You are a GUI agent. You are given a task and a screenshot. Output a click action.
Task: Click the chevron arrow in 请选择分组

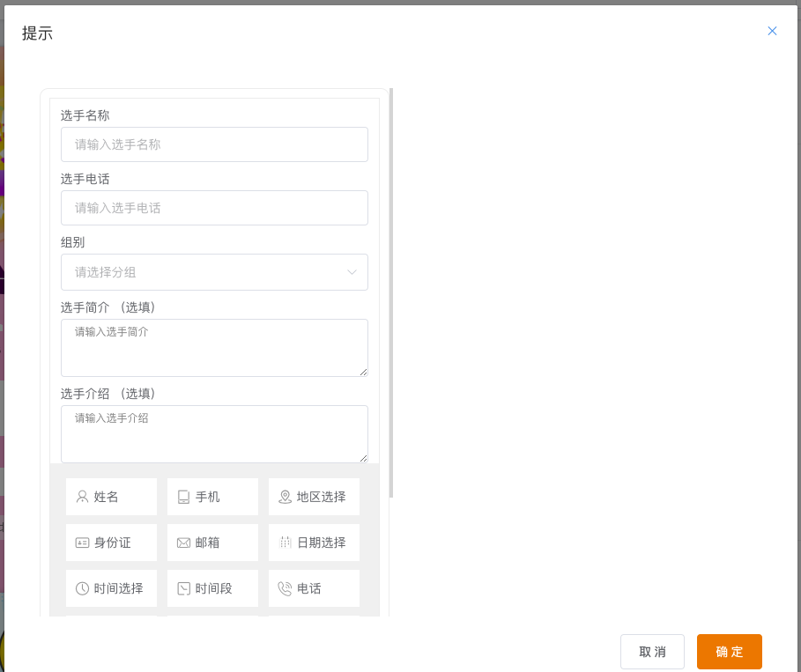click(352, 272)
